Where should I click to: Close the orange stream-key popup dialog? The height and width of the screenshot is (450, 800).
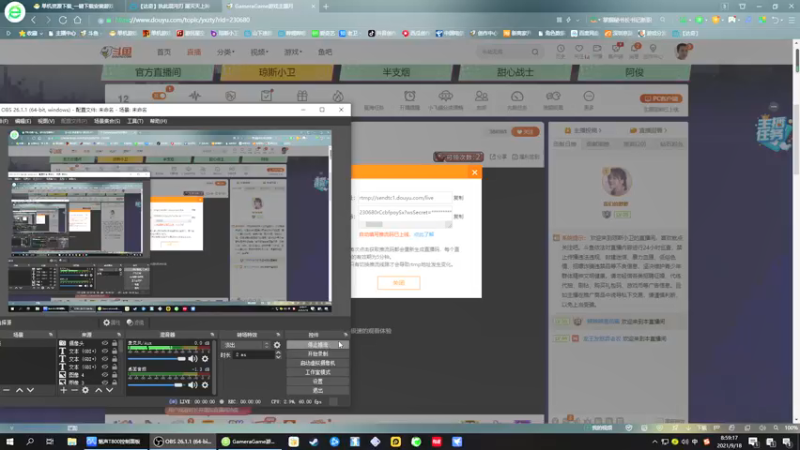[x=474, y=172]
